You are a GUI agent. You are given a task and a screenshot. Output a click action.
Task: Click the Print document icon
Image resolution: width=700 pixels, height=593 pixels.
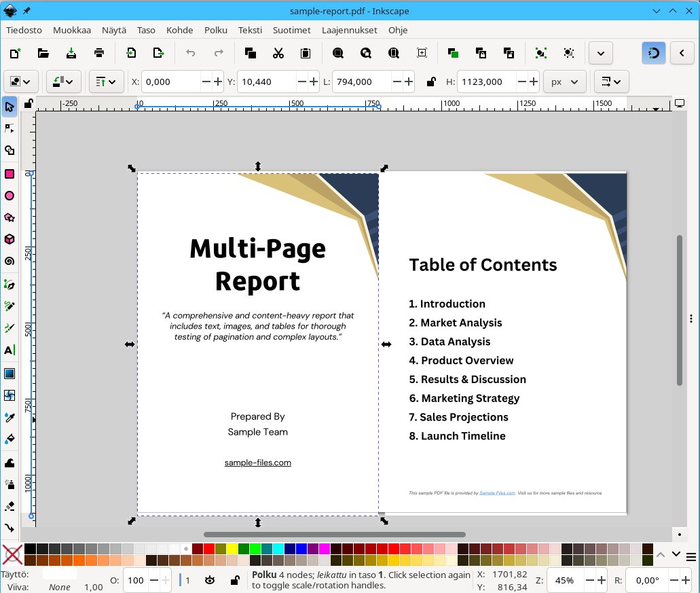(99, 53)
